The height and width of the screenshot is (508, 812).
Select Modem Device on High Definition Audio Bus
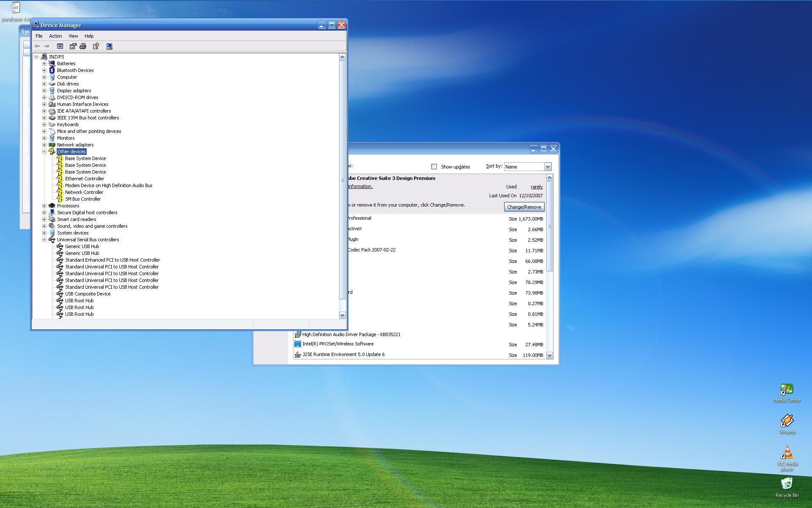pos(109,185)
